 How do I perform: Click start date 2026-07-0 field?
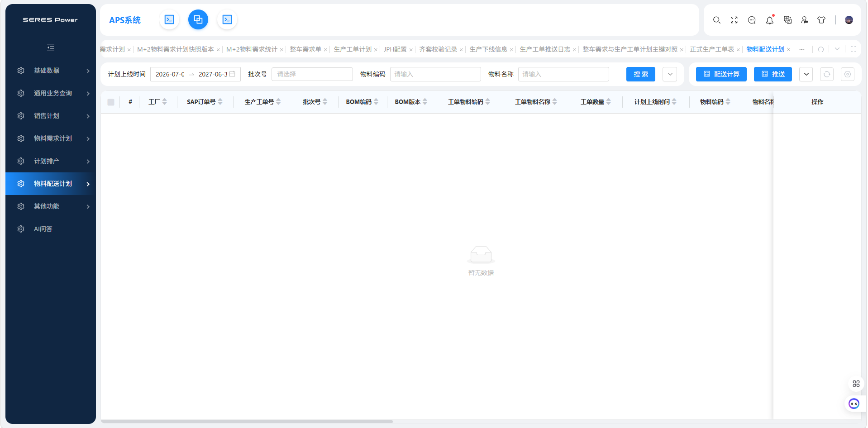coord(170,74)
